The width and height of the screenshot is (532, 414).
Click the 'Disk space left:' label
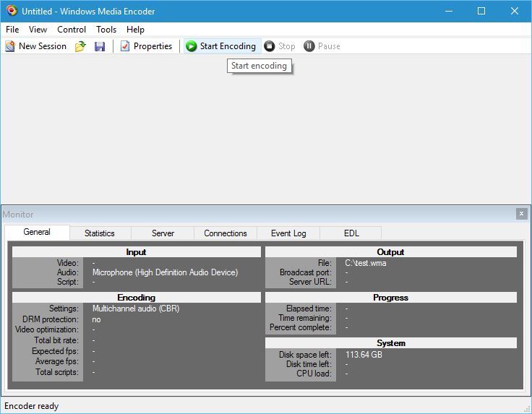pos(305,355)
